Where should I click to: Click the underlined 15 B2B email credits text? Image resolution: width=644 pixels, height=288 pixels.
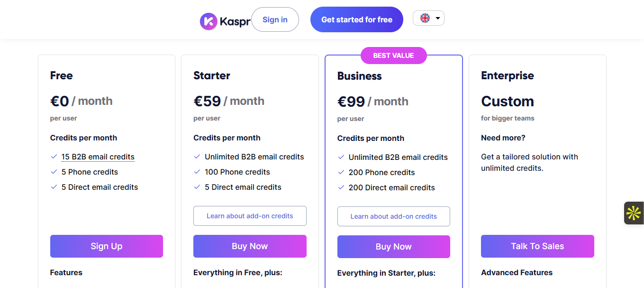point(98,157)
